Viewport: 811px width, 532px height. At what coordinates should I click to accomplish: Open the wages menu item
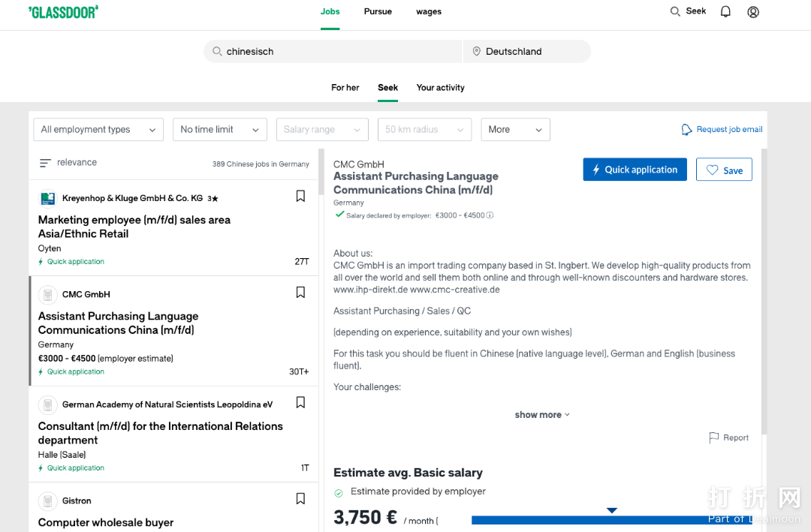point(429,12)
